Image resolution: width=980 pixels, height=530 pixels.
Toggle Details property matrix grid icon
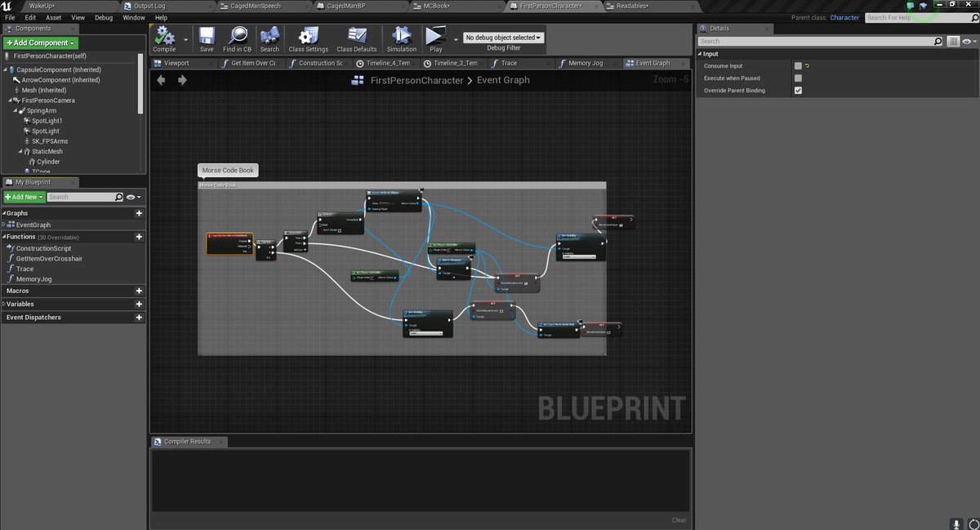(953, 41)
